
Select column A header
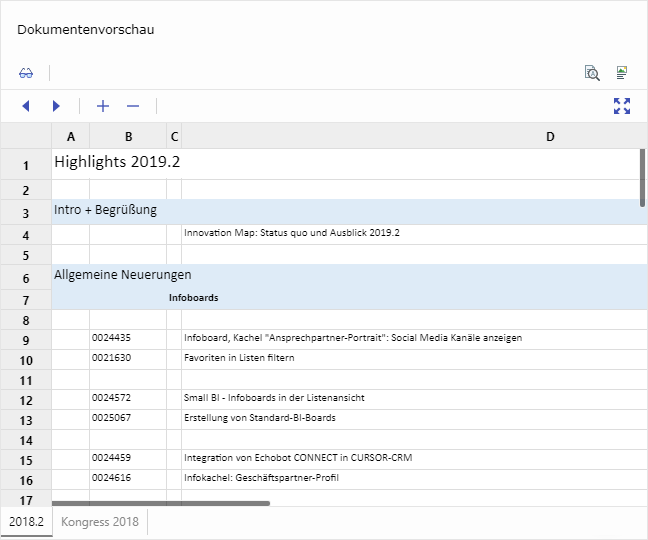(x=70, y=136)
